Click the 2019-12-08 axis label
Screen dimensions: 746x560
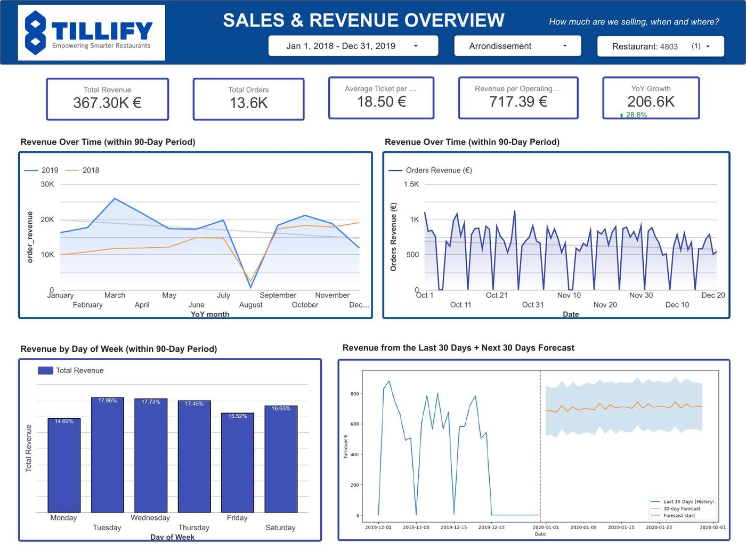click(416, 527)
